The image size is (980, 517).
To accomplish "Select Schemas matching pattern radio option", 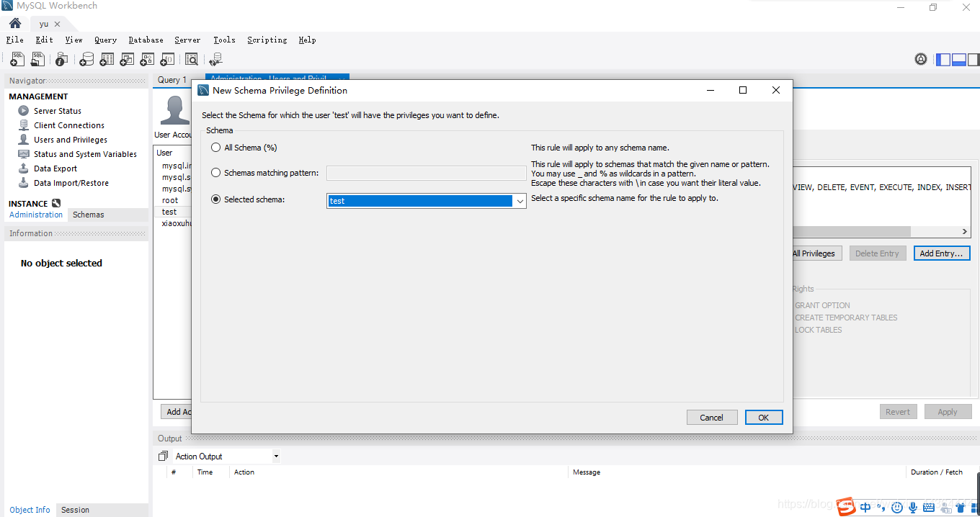I will [215, 173].
